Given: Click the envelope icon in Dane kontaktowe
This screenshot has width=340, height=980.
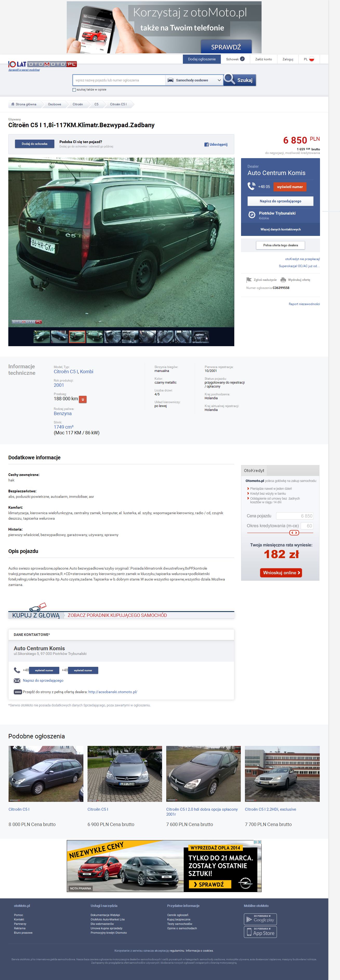Looking at the screenshot, I should click(x=17, y=681).
